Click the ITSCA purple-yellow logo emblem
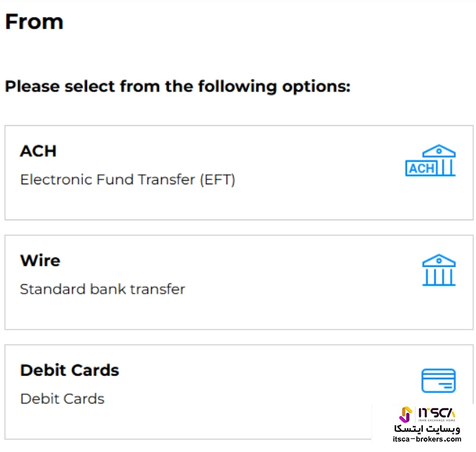Screen dimensions: 476x452 (406, 415)
